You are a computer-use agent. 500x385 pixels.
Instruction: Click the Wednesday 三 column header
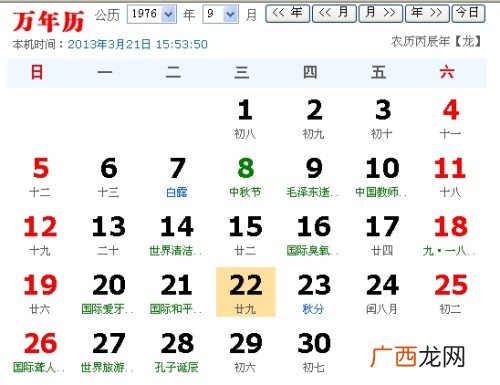coord(242,72)
